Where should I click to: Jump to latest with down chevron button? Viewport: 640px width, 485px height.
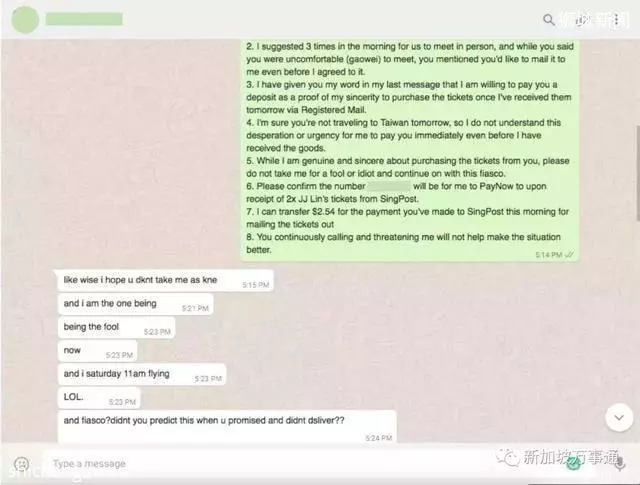click(x=619, y=417)
